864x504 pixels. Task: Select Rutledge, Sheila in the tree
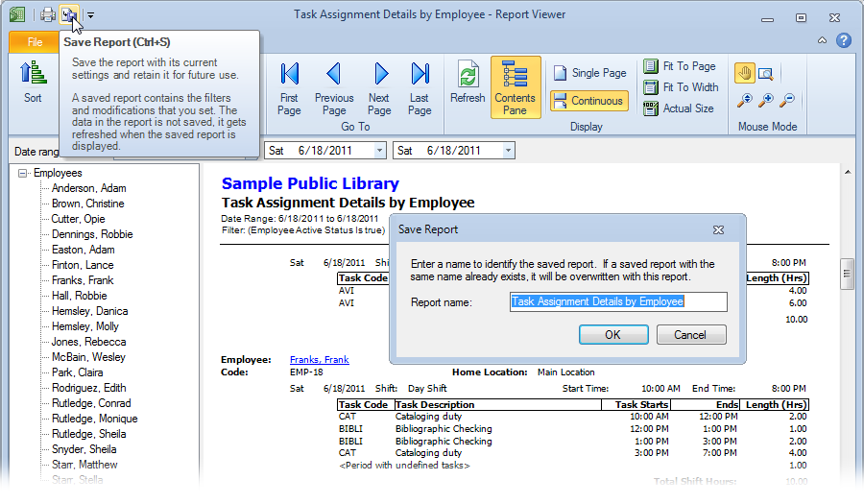coord(88,435)
